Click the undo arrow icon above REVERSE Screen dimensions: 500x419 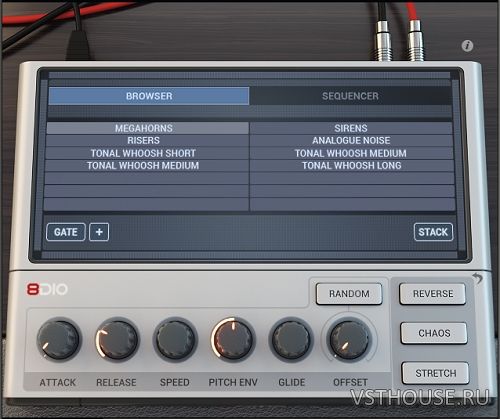pos(477,278)
